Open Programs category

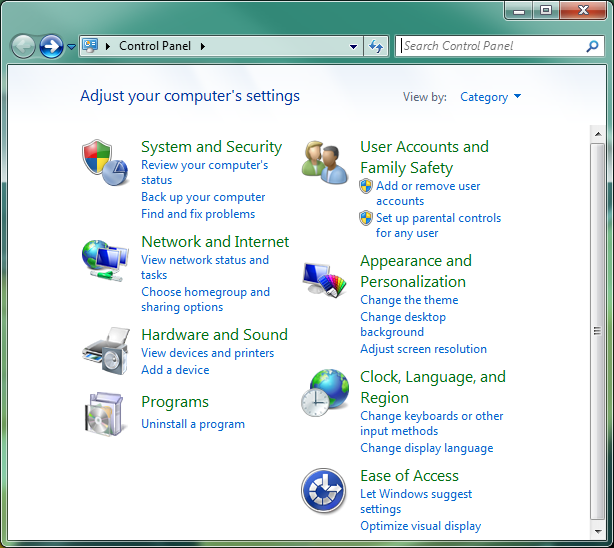pyautogui.click(x=175, y=402)
